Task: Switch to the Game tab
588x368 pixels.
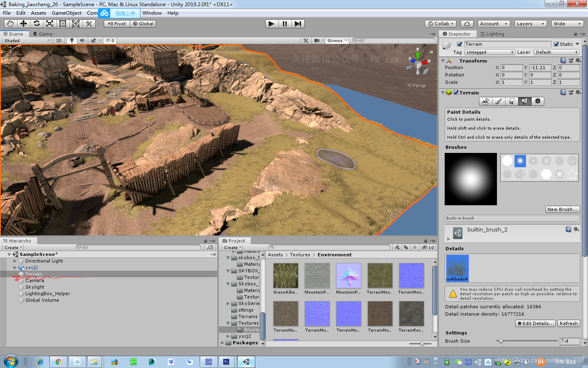Action: tap(43, 34)
